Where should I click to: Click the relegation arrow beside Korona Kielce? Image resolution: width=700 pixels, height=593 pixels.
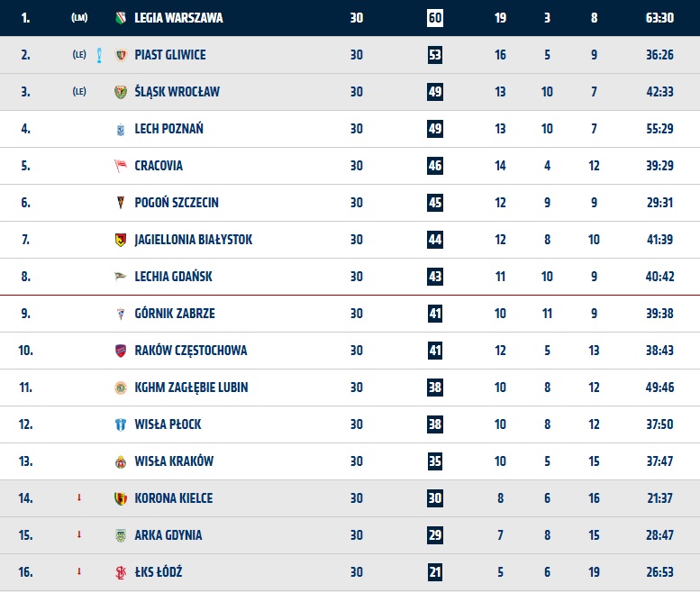point(79,497)
